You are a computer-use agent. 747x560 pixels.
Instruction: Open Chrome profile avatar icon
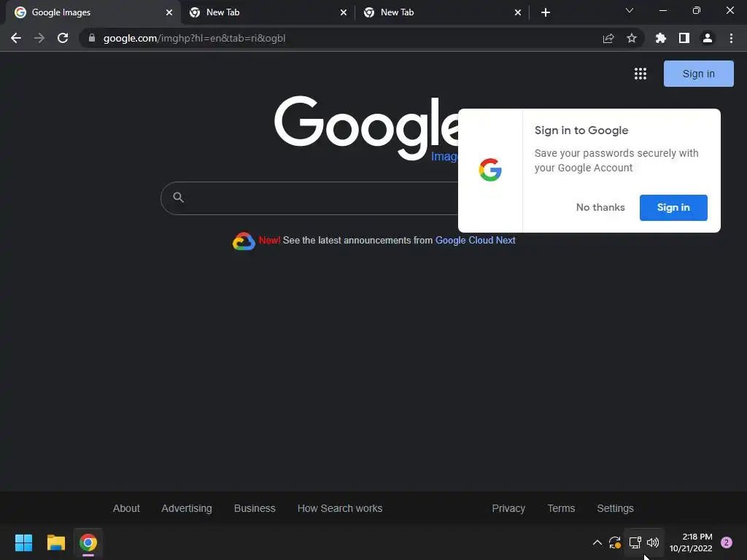(x=708, y=38)
